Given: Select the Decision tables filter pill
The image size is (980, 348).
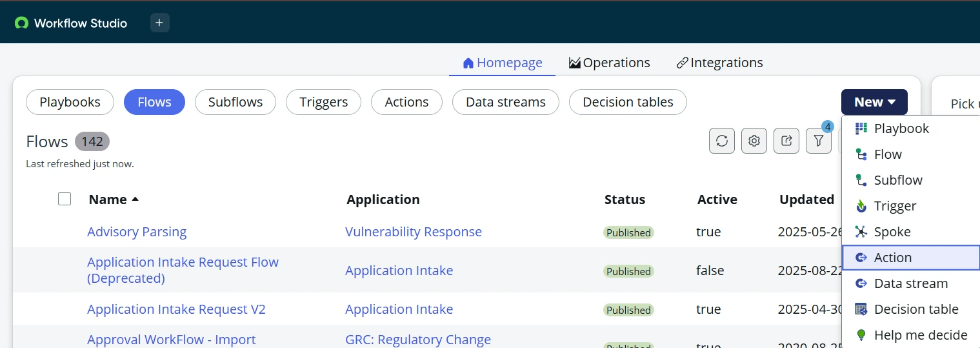Looking at the screenshot, I should coord(628,102).
